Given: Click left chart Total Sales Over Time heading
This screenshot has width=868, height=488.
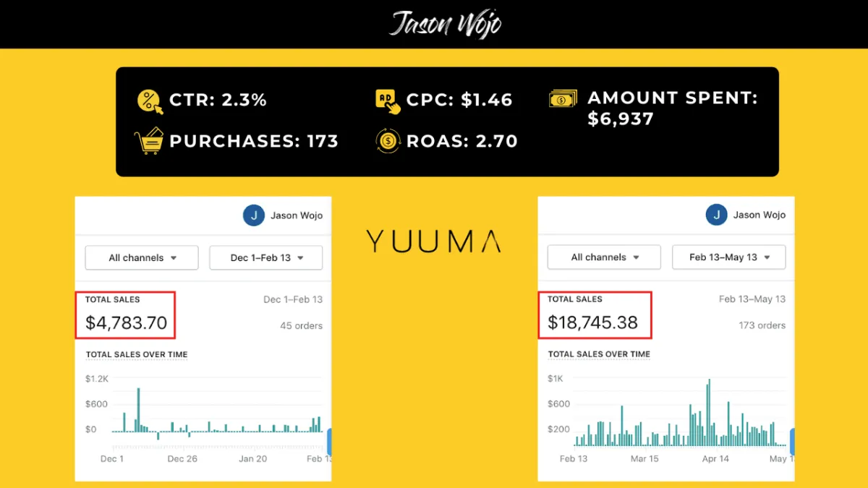Looking at the screenshot, I should pos(137,354).
